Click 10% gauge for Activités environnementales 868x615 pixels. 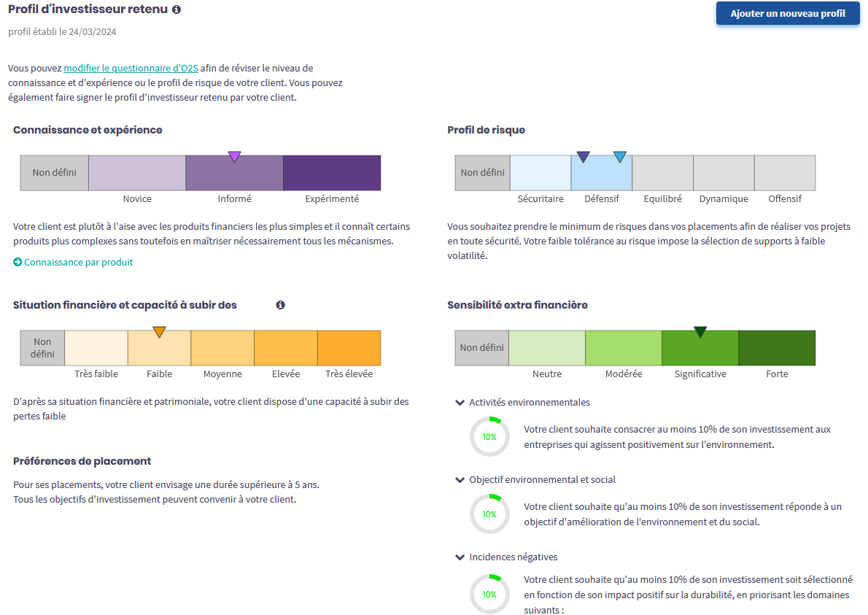pyautogui.click(x=489, y=437)
